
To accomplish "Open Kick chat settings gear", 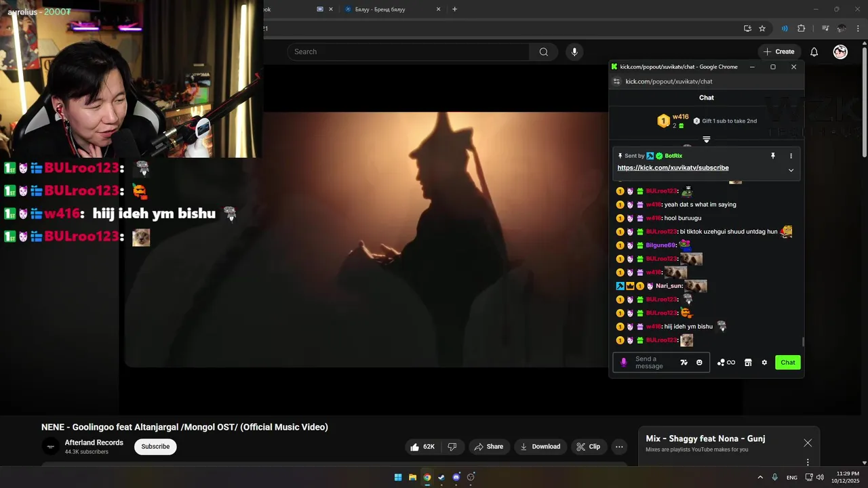I will click(x=764, y=363).
